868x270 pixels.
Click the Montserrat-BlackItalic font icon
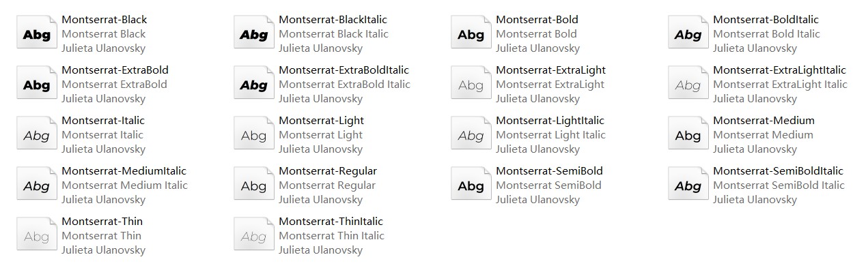pyautogui.click(x=254, y=34)
